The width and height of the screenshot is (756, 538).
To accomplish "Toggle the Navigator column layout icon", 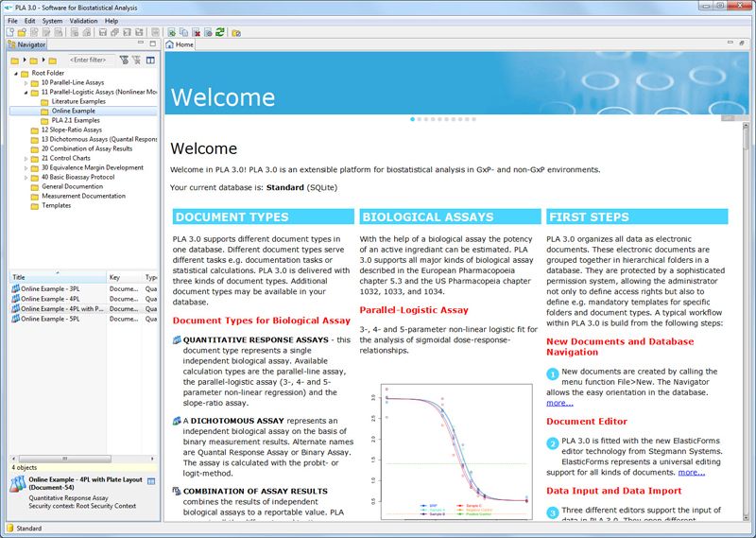I will click(150, 60).
